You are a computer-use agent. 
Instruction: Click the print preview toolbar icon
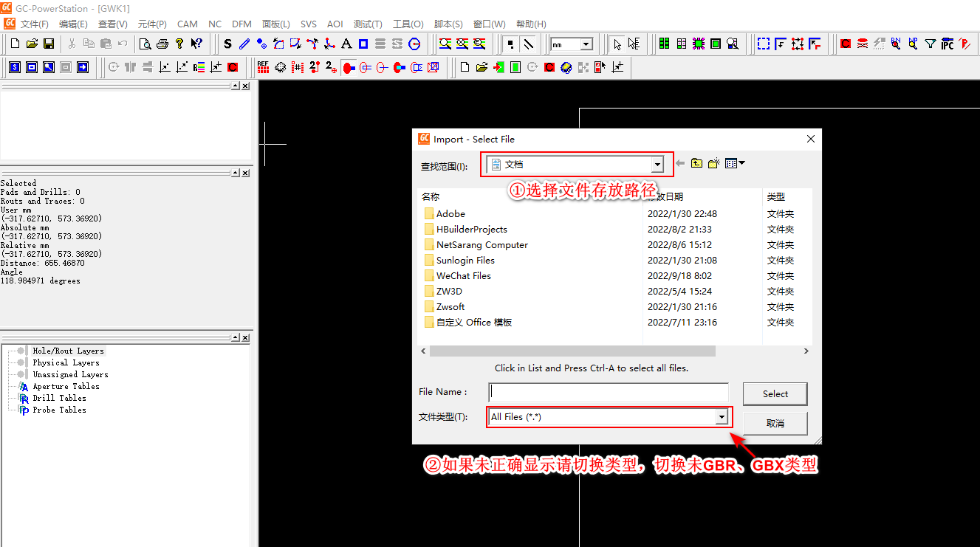click(145, 44)
